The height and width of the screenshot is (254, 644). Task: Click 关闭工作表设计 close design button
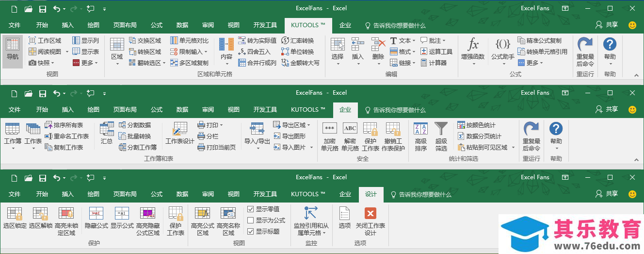(x=370, y=220)
